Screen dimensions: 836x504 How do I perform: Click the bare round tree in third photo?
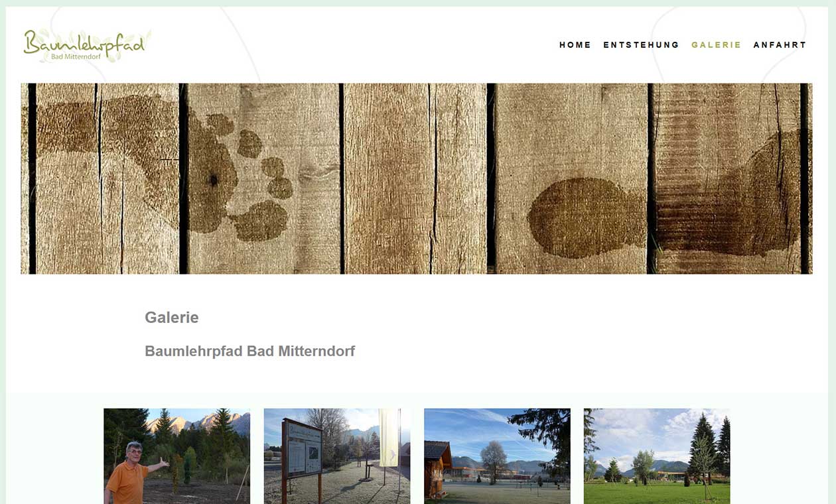point(494,458)
